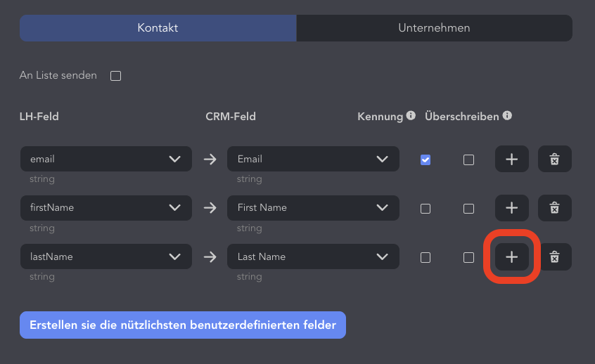Image resolution: width=595 pixels, height=364 pixels.
Task: Click the plus icon in the email row
Action: click(x=511, y=159)
